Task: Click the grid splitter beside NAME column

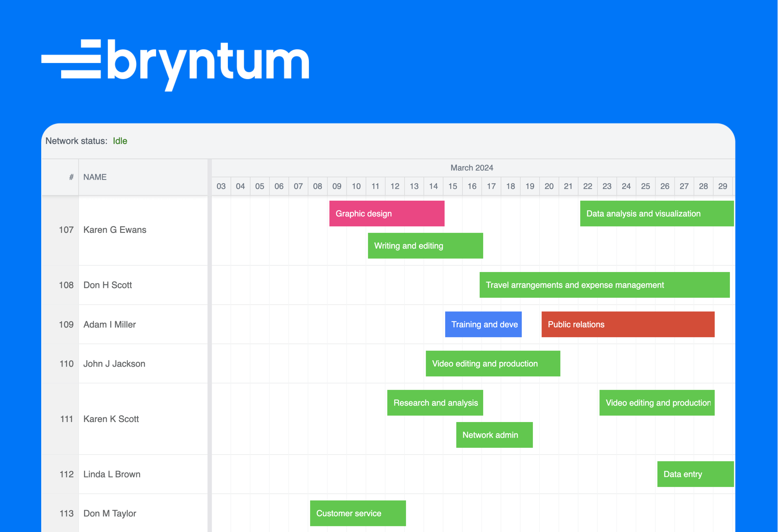Action: (x=210, y=345)
